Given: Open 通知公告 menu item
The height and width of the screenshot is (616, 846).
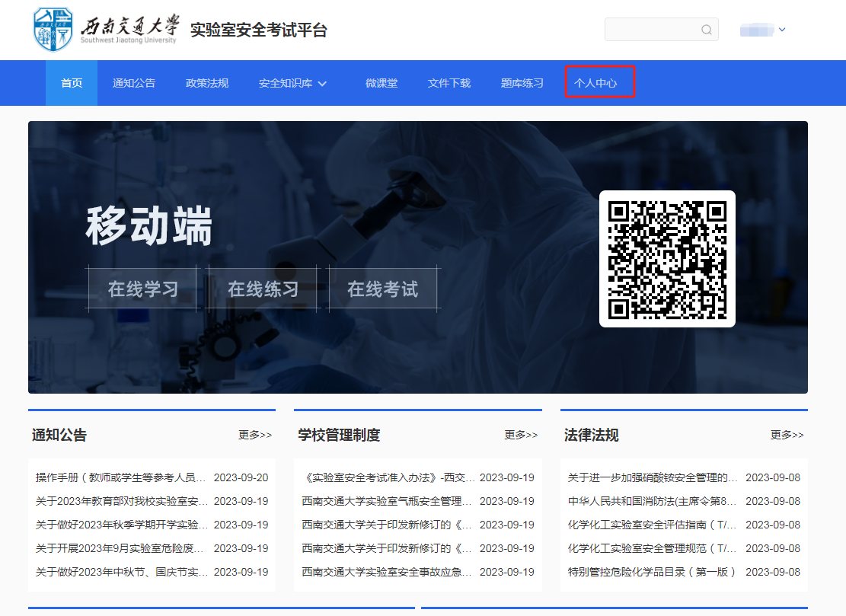Looking at the screenshot, I should (134, 83).
